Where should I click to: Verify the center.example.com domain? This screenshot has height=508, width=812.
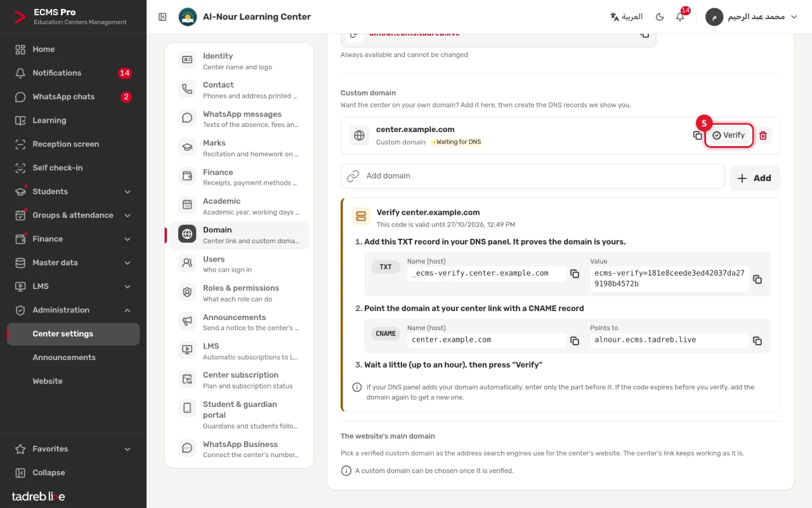coord(729,135)
